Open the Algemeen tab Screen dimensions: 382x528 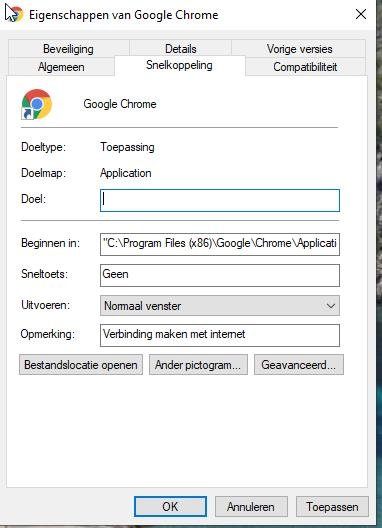61,67
